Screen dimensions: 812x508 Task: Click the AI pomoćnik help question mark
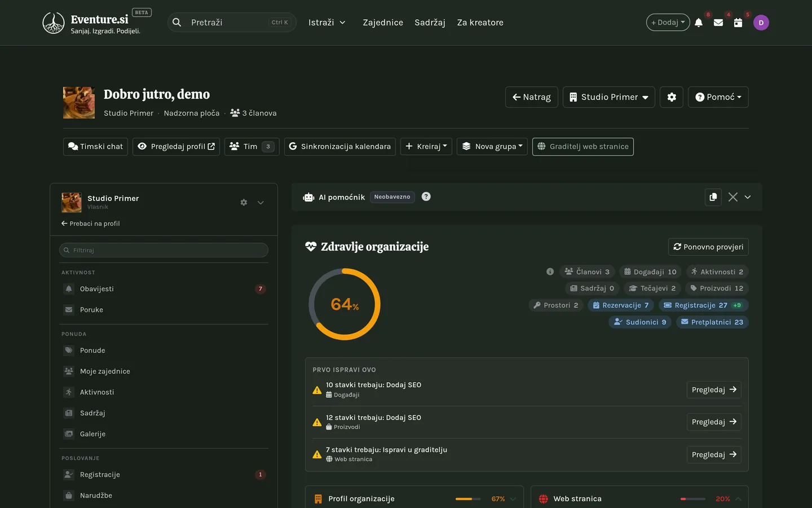(426, 196)
